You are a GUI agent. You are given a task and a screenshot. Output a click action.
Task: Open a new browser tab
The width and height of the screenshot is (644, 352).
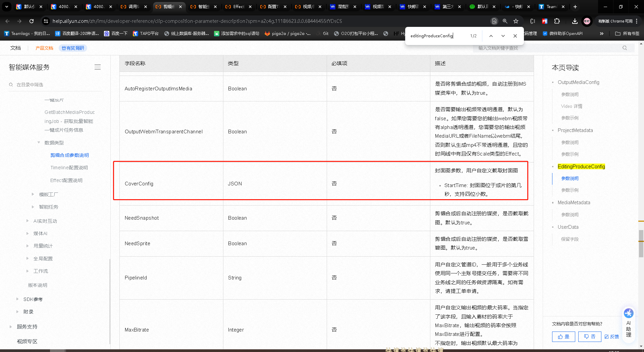[x=575, y=6]
